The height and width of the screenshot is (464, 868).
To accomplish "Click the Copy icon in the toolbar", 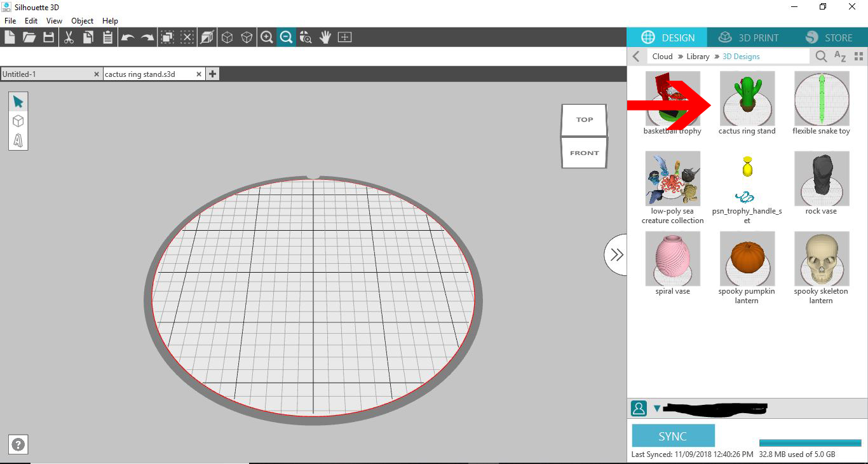I will coord(88,38).
